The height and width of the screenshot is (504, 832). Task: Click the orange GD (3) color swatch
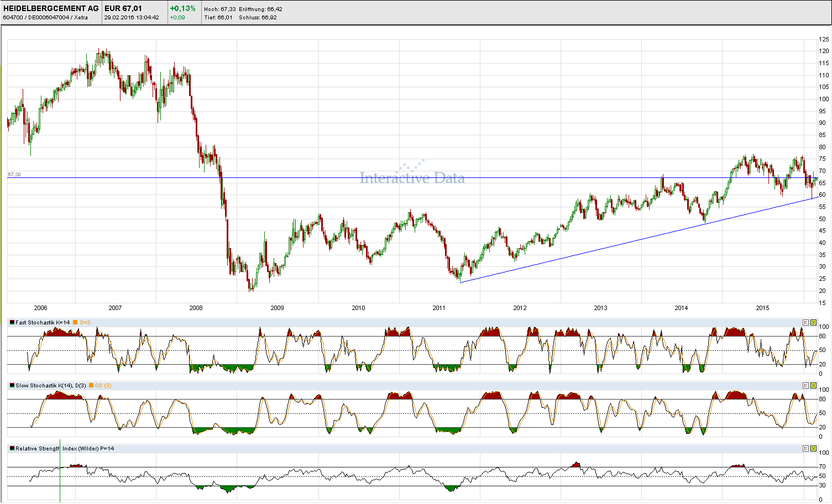tap(91, 385)
